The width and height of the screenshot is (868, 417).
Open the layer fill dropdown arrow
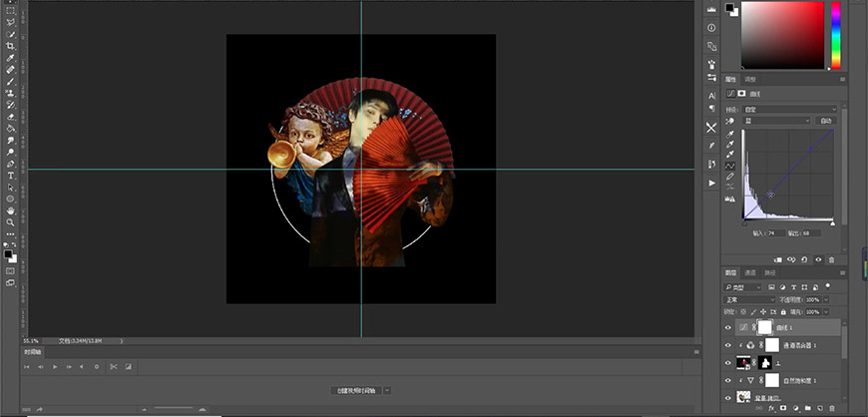826,312
